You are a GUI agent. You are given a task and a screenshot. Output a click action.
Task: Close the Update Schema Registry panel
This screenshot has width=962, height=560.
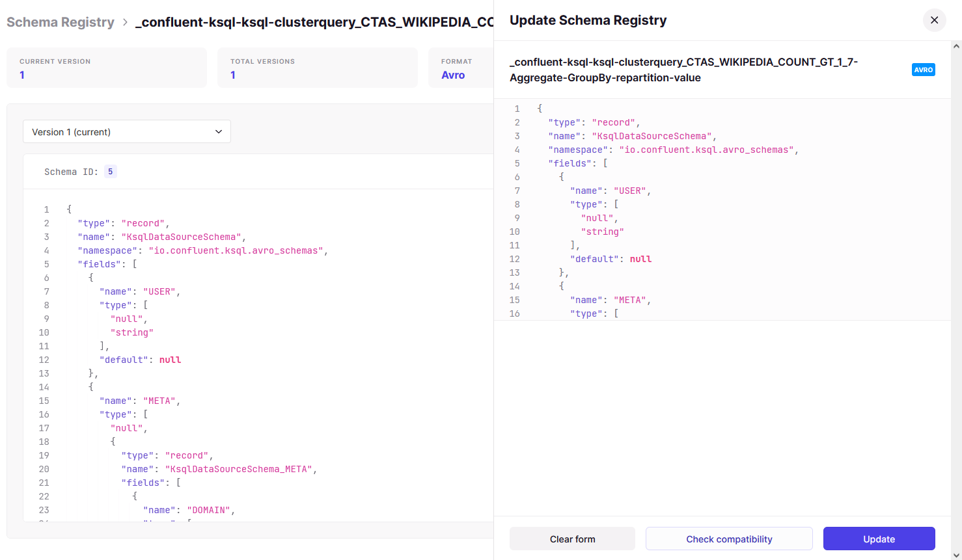(x=934, y=20)
